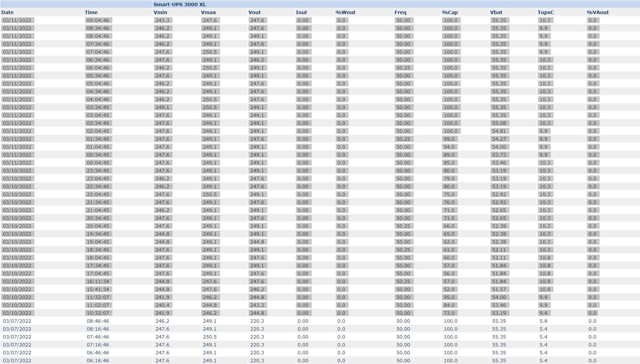
Task: Select Vbat value 55.08
Action: click(x=499, y=123)
